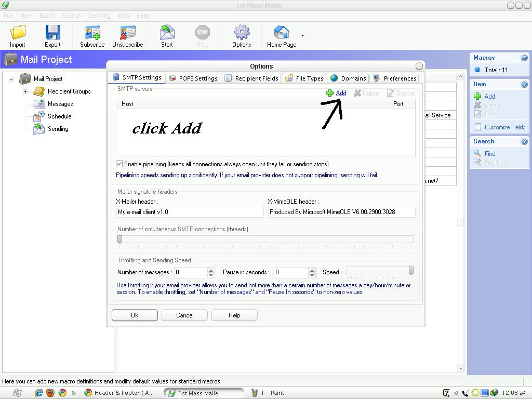Screen dimensions: 532x399
Task: Increase Number of messages with up arrow
Action: click(x=211, y=270)
